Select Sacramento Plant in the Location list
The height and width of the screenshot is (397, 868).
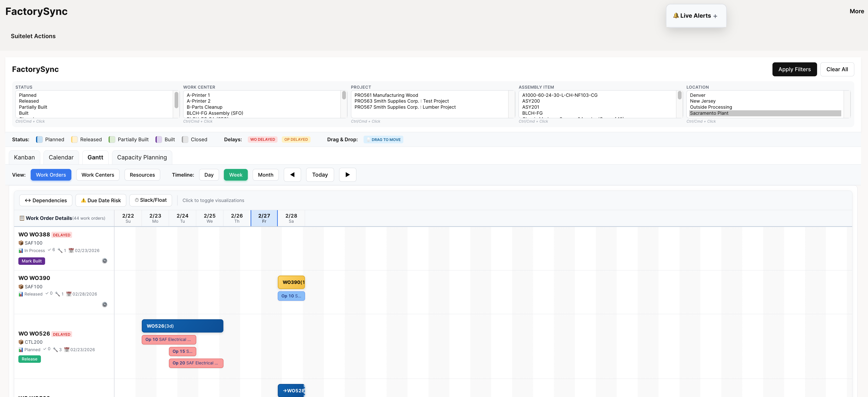pyautogui.click(x=709, y=113)
